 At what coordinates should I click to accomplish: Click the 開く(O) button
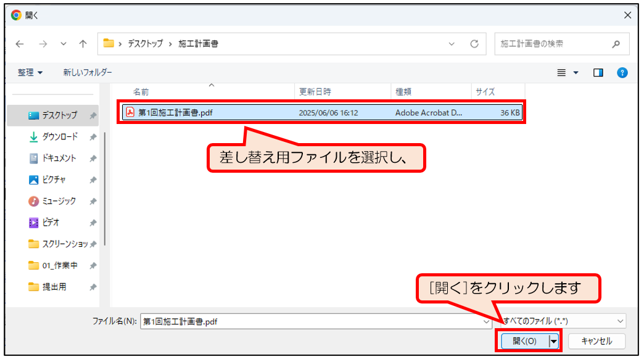(523, 341)
